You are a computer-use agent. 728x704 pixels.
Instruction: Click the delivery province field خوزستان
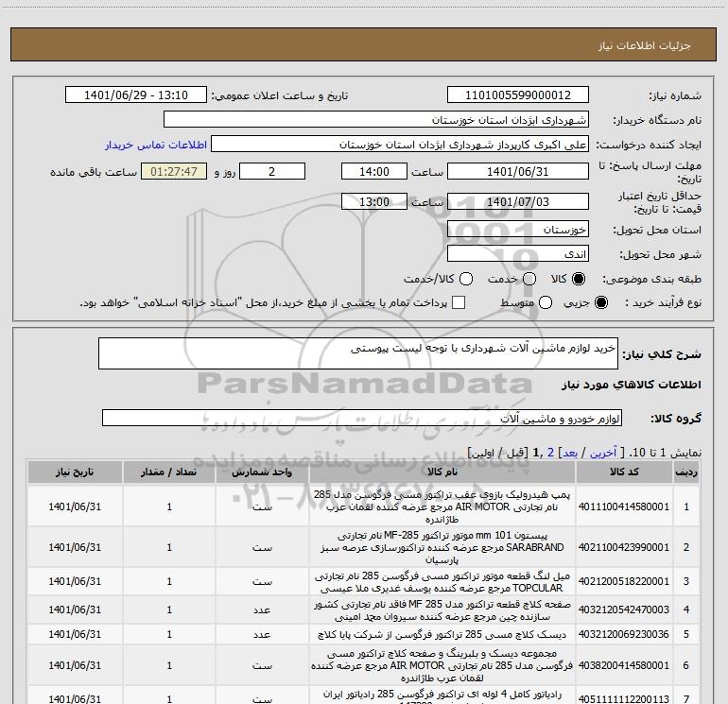(x=518, y=230)
